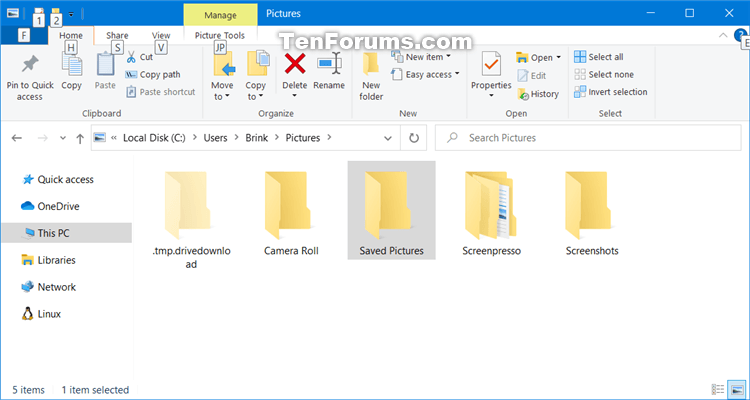This screenshot has width=750, height=400.
Task: Select This PC in navigation pane
Action: pyautogui.click(x=66, y=233)
